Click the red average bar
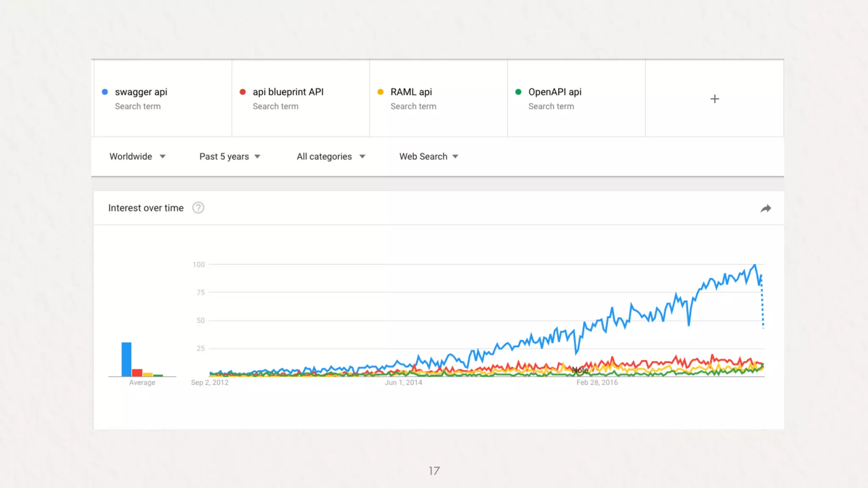 tap(137, 373)
